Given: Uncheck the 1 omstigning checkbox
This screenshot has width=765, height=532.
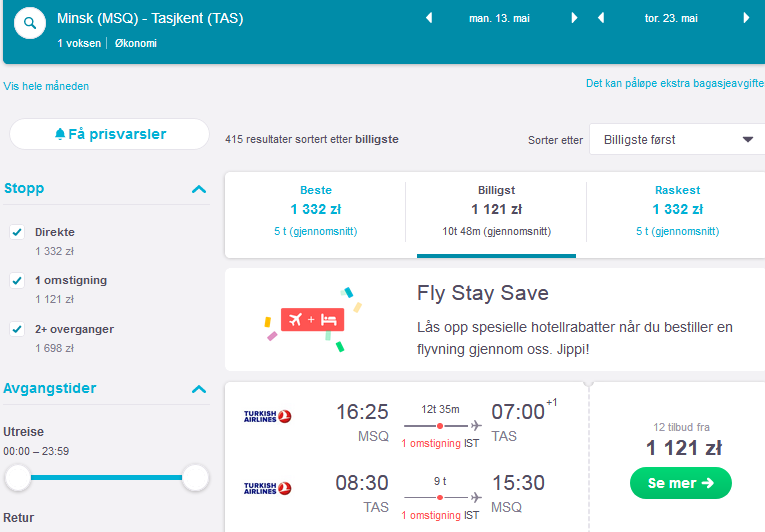Looking at the screenshot, I should coord(17,280).
